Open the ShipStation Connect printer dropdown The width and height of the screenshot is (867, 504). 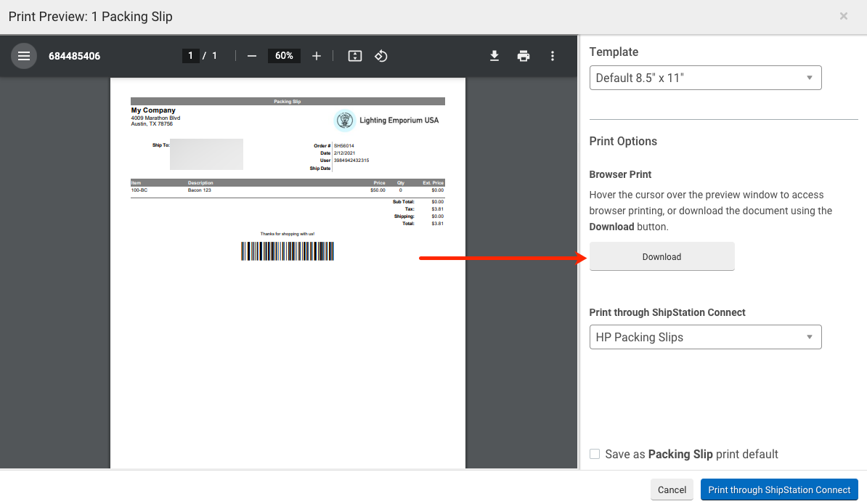pos(704,337)
